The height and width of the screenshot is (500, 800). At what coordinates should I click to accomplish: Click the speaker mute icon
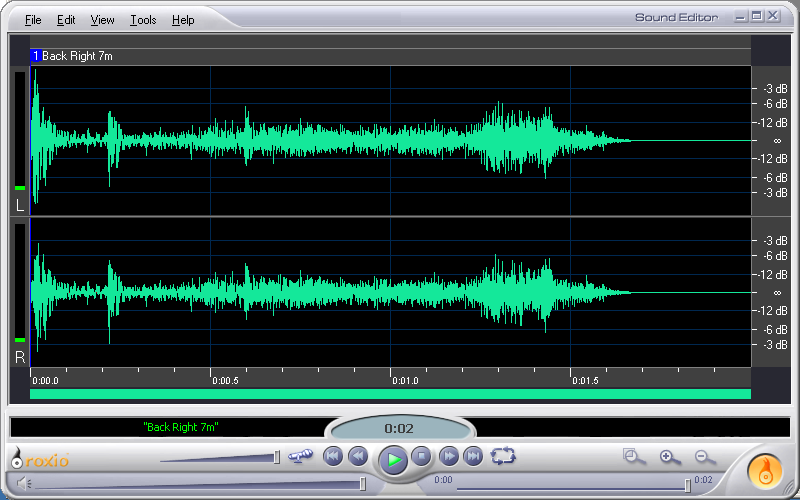tap(24, 484)
